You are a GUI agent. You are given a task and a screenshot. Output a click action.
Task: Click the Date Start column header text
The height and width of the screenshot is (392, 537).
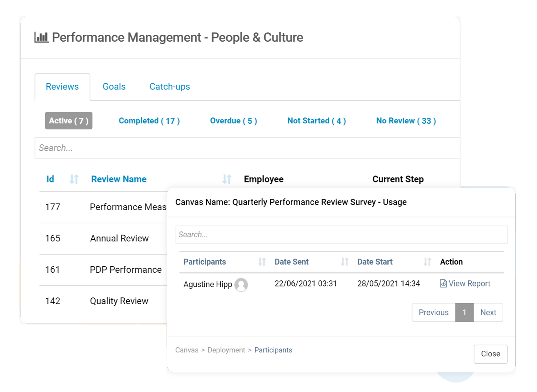[x=375, y=262]
